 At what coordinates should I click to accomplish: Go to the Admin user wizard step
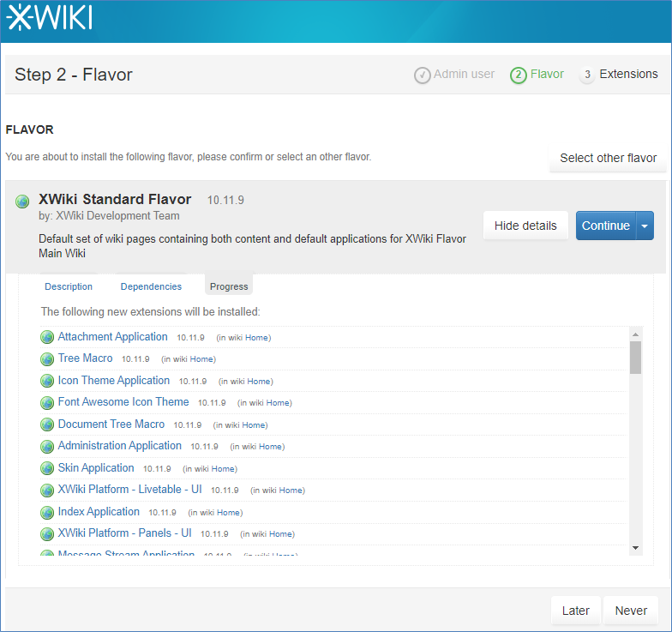465,74
